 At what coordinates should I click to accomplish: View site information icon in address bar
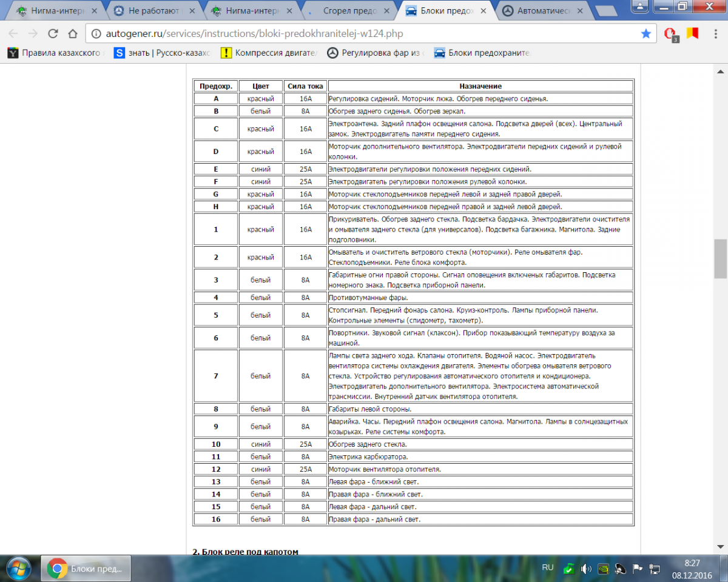click(x=97, y=34)
